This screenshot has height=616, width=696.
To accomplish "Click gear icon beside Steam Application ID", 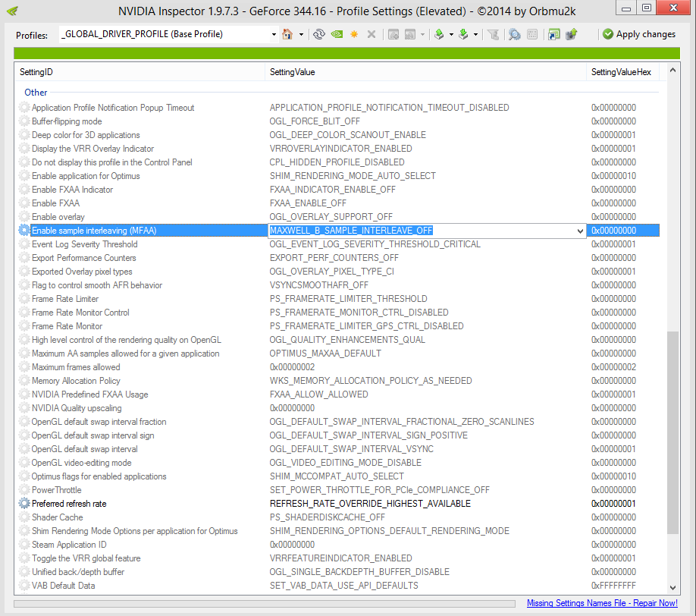I will coord(24,545).
